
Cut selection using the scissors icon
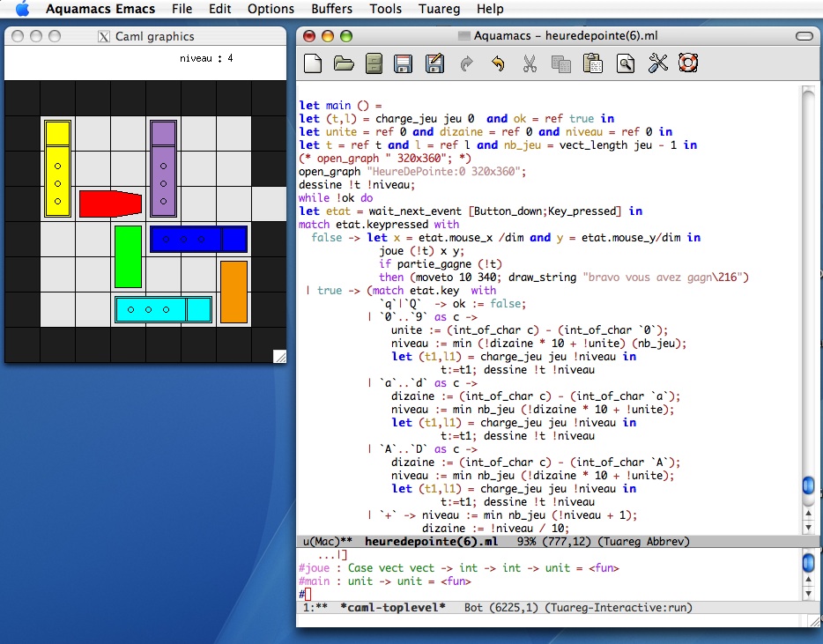pos(530,63)
